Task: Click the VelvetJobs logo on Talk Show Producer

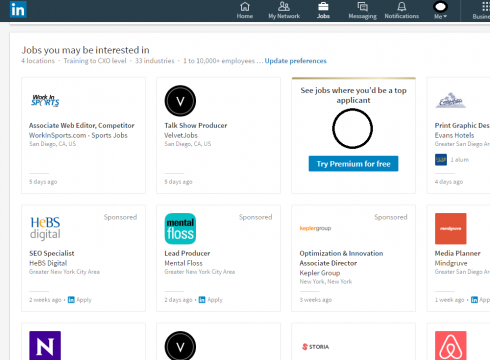Action: [x=180, y=101]
